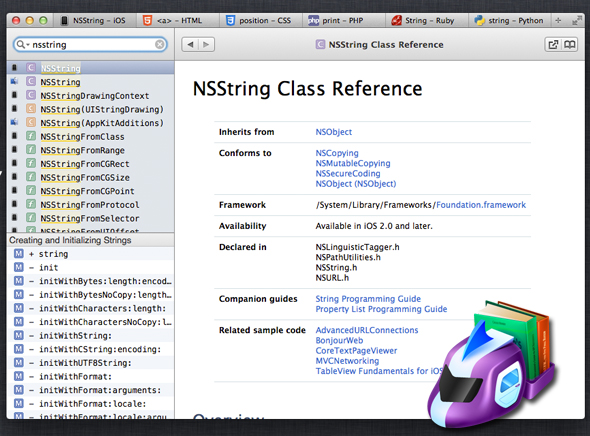Jump to initWithCString:encoding: method
Viewport: 590px width, 436px height.
(90, 349)
